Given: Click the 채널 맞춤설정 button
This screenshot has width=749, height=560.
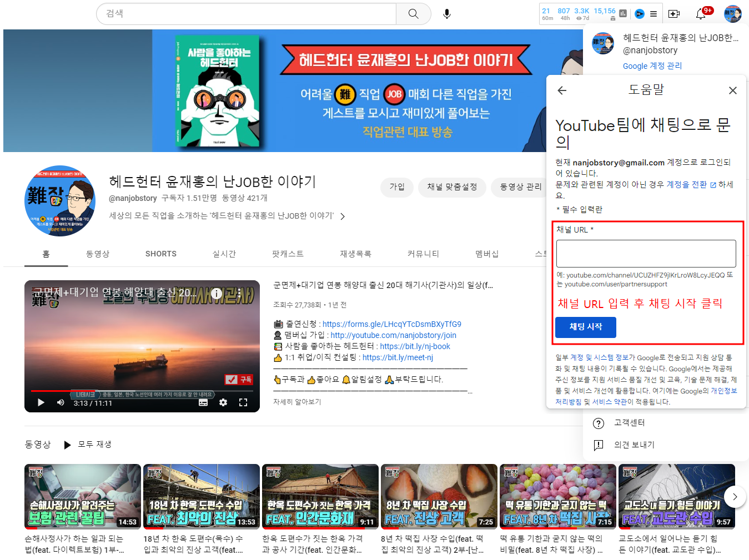Looking at the screenshot, I should coord(452,187).
